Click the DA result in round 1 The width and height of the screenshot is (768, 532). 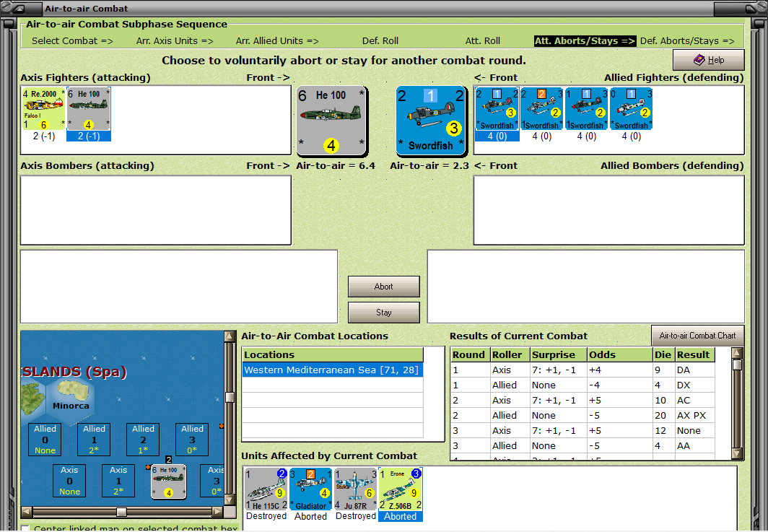695,370
